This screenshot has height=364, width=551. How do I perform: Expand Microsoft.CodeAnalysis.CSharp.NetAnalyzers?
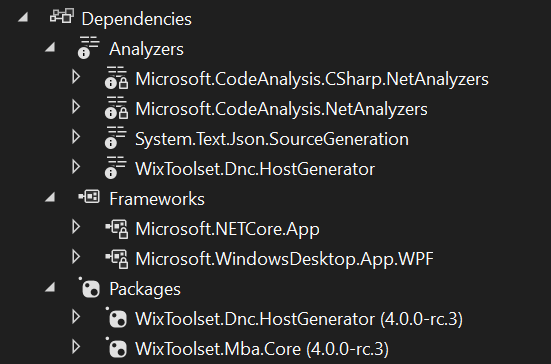(76, 77)
